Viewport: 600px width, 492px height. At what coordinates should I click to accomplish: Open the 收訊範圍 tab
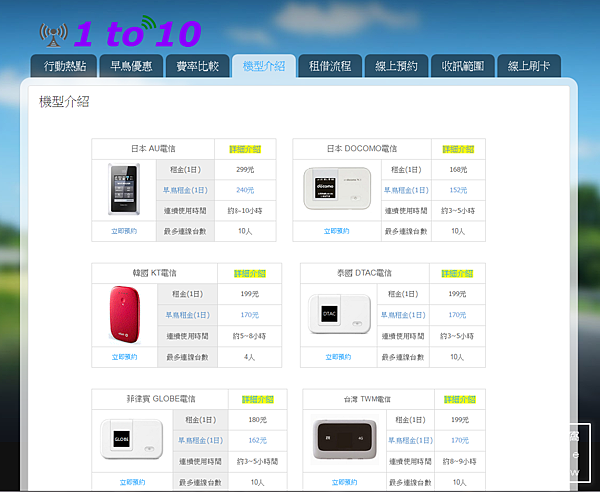tap(463, 66)
